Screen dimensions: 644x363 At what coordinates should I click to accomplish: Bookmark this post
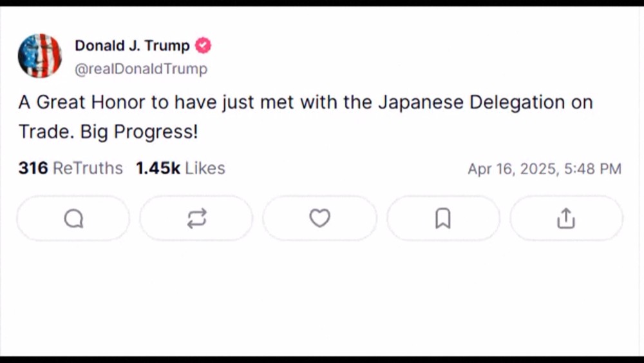(x=442, y=219)
